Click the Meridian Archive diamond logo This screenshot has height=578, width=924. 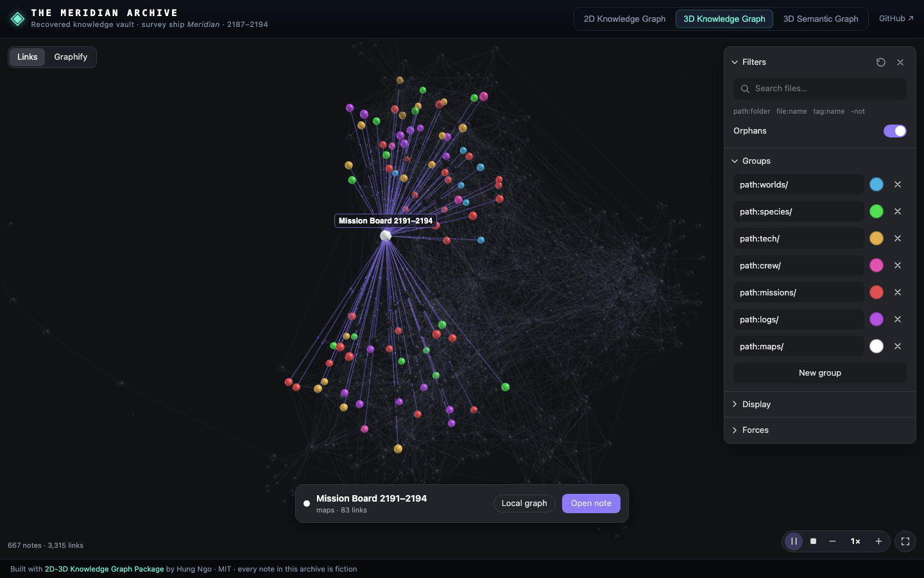(x=18, y=19)
